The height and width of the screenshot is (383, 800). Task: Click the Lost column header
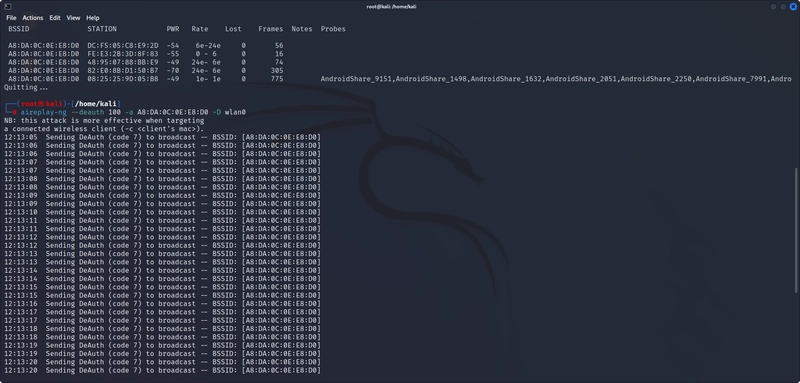(233, 29)
